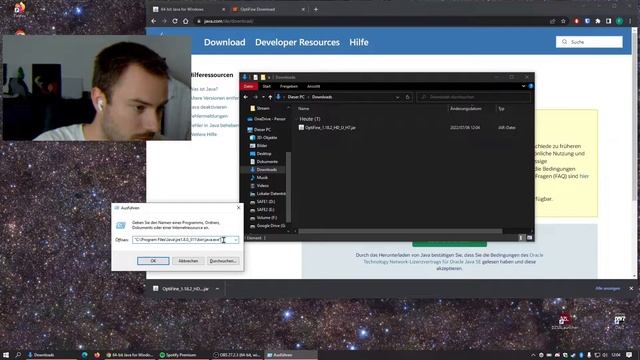The height and width of the screenshot is (360, 640).
Task: Share this page icon in address bar
Action: (x=552, y=21)
